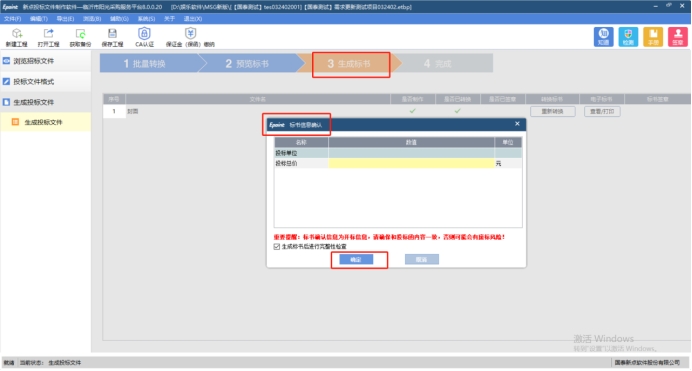Open the 文件(F) menu
This screenshot has height=371, width=692.
12,19
